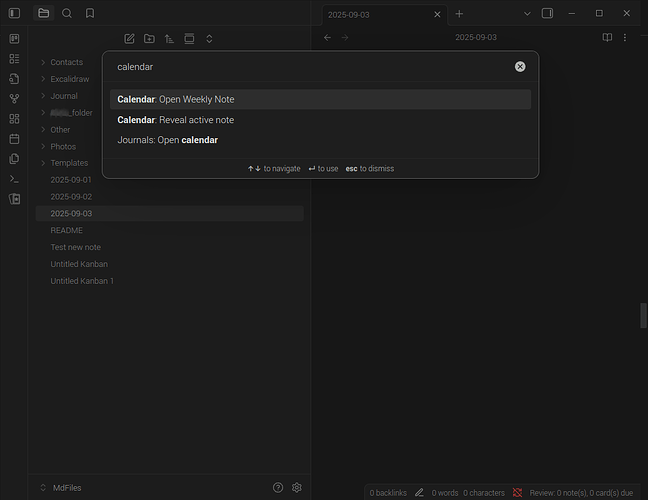Click the document ribbon icon below checklist
This screenshot has height=500, width=648.
(14, 79)
